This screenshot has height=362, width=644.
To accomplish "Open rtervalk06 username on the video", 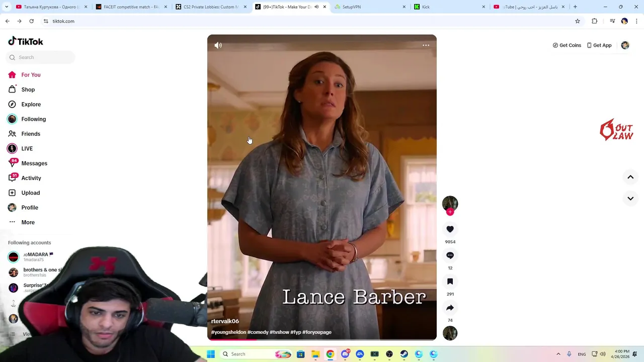I will tap(225, 321).
